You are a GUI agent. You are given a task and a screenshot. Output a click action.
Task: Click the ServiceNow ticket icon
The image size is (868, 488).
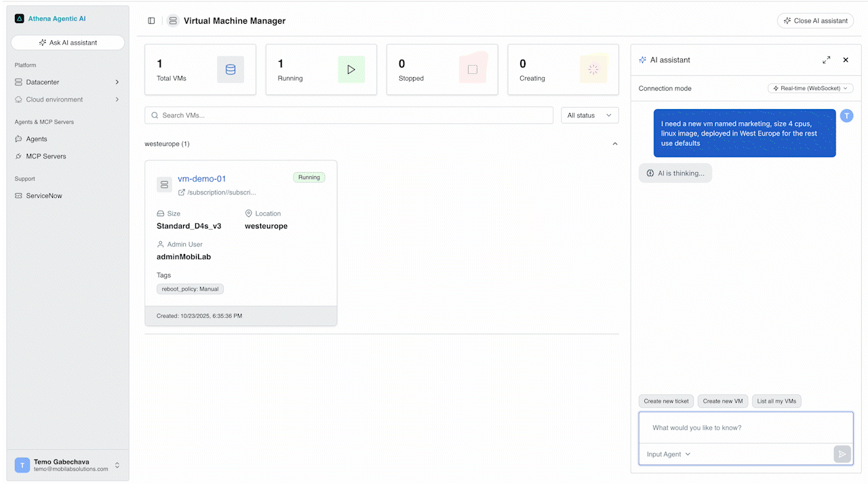click(x=19, y=196)
